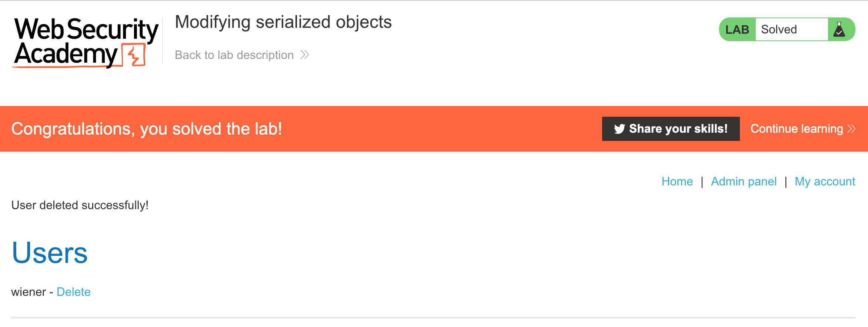Open the Admin panel
868x327 pixels.
point(744,181)
